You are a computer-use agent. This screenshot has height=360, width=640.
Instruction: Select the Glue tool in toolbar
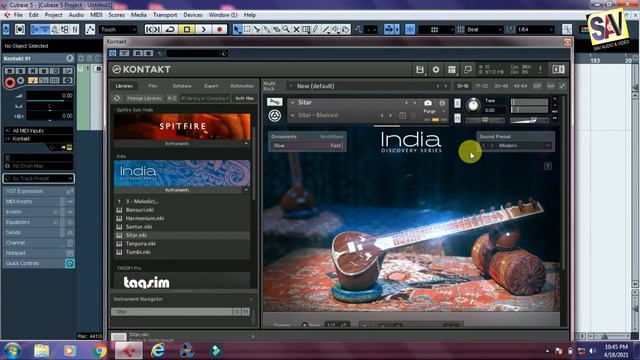pos(267,29)
